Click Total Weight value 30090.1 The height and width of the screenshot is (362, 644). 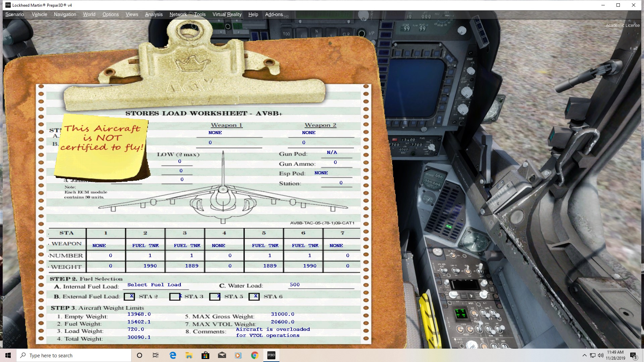tap(139, 338)
